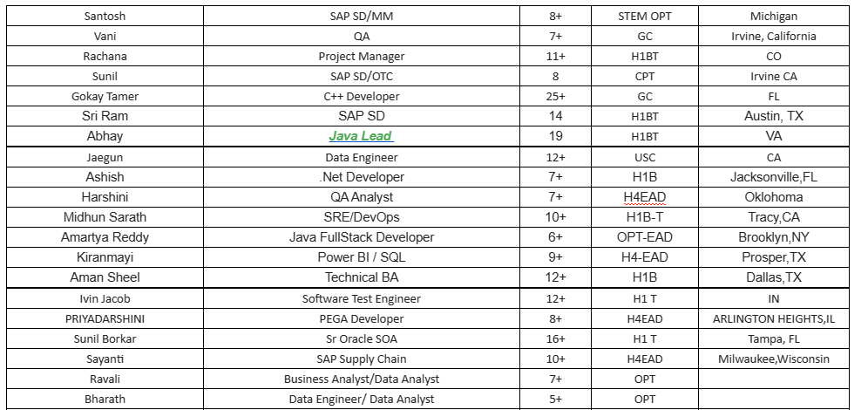Click the Project Manager cell
This screenshot has width=868, height=410.
pyautogui.click(x=361, y=56)
